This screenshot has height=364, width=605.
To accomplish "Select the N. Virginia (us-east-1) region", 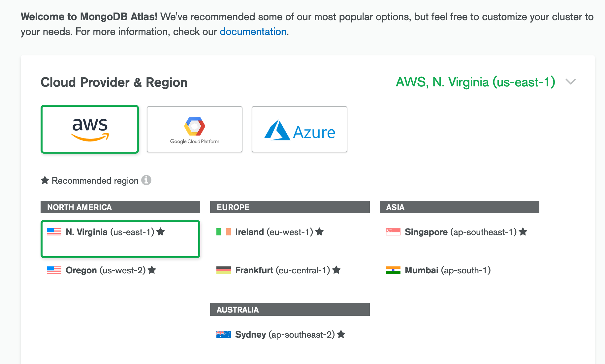I will click(110, 232).
